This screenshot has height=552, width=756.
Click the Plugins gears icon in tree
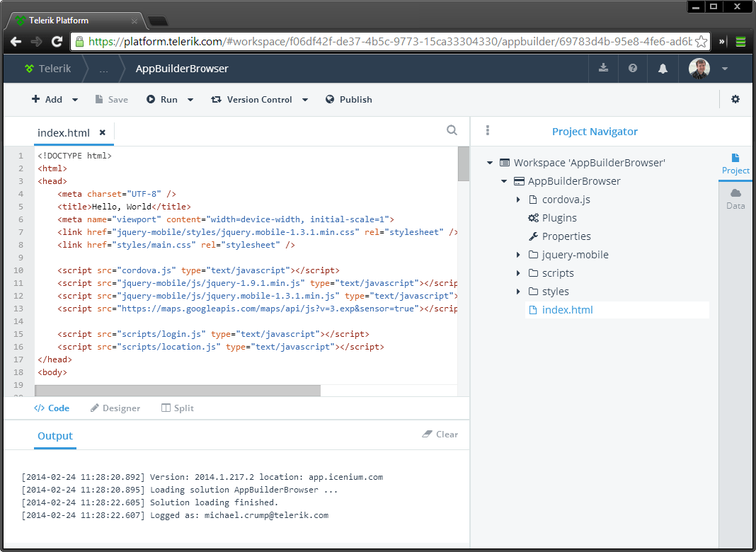533,218
